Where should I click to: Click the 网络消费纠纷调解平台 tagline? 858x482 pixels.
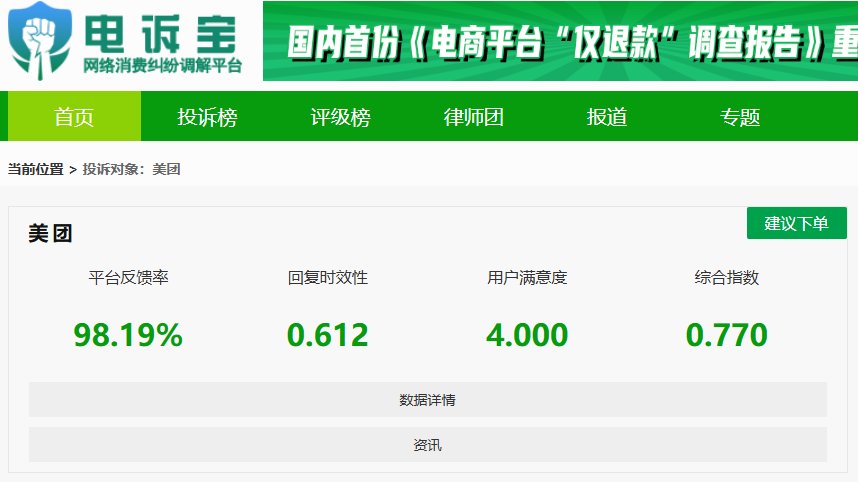[x=163, y=66]
